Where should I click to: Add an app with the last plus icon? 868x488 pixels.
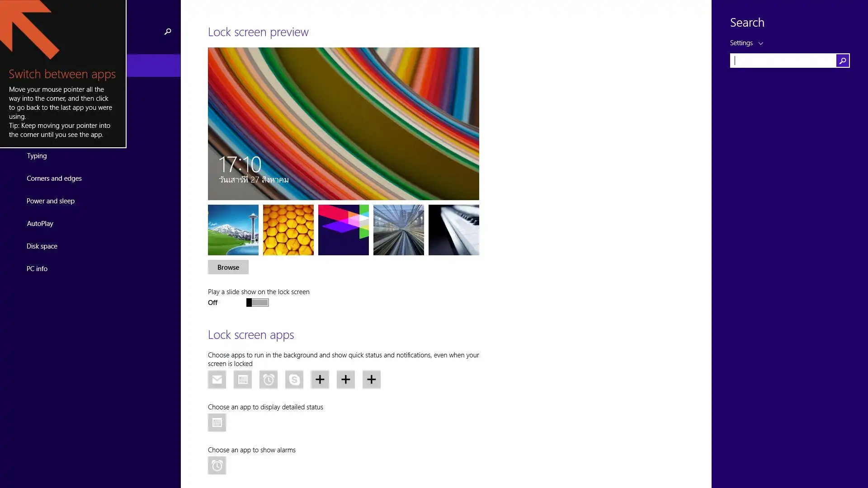(x=372, y=380)
